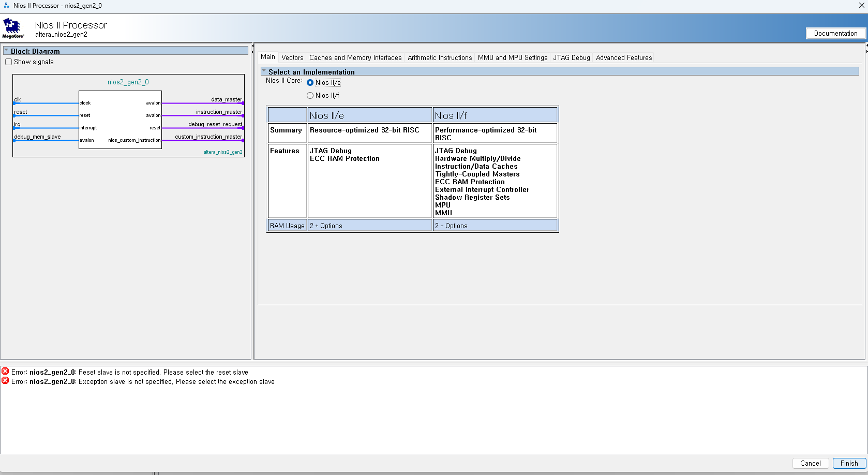Select the Nios II/e core radio button

pos(310,82)
